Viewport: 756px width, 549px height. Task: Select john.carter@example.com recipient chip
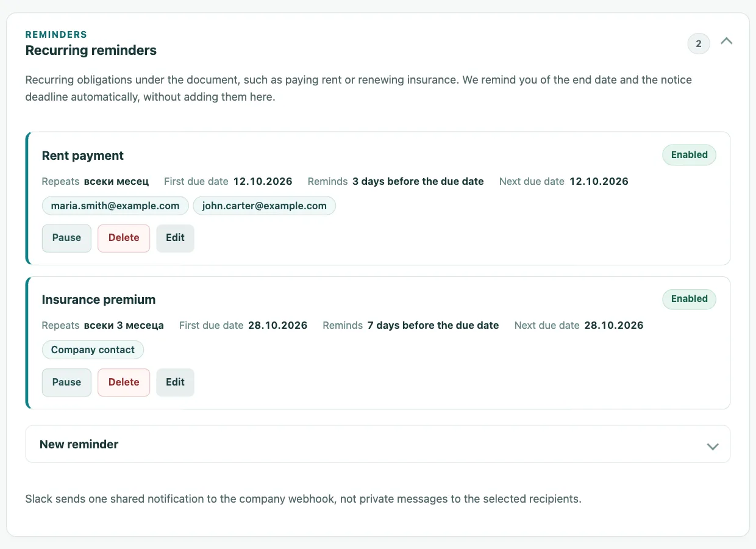tap(265, 206)
